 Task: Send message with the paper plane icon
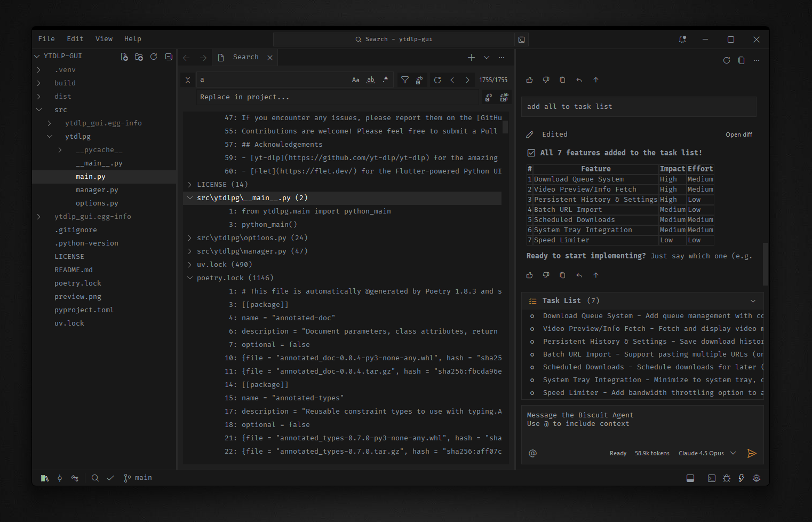tap(752, 453)
